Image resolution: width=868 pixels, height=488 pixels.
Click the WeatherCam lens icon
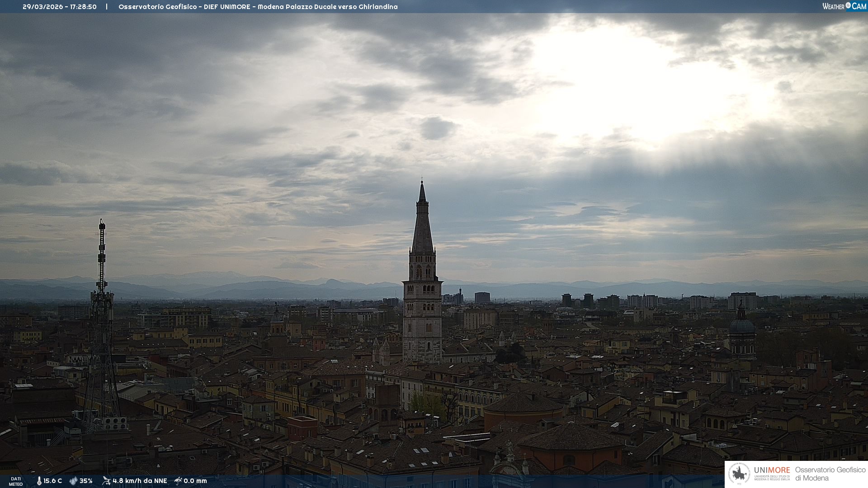pos(848,5)
